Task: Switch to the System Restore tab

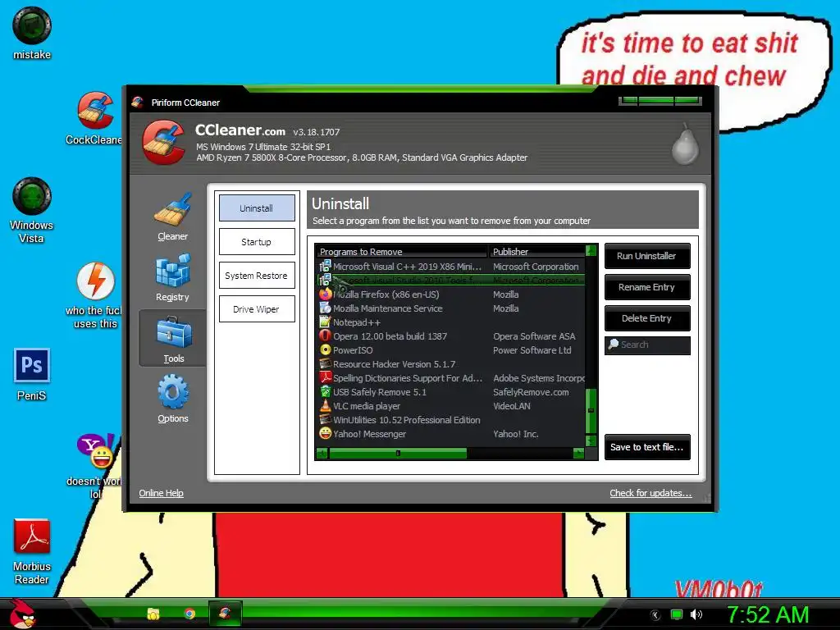Action: [x=257, y=276]
